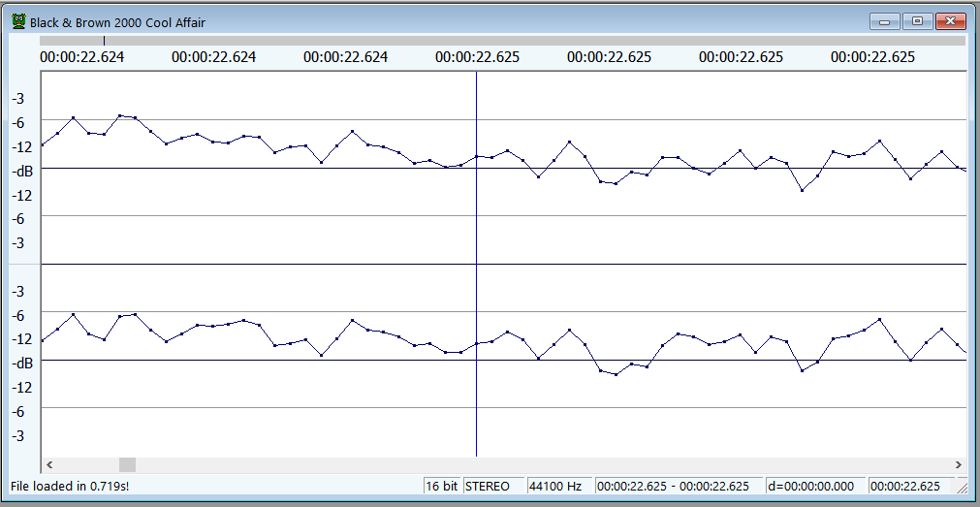Click the left scroll arrow of horizontal scrollbar
This screenshot has width=980, height=507.
[49, 465]
